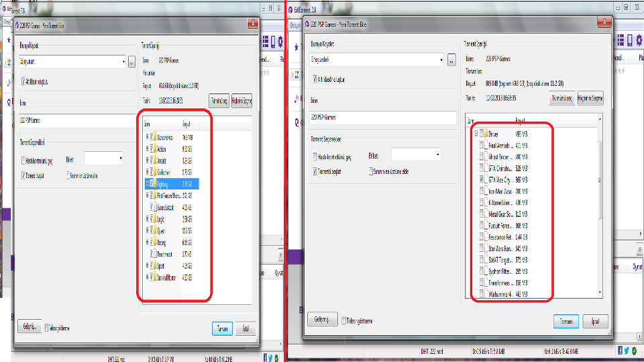Click 'Hiçbirini Seçme' button in left dialog
This screenshot has width=644, height=362.
pyautogui.click(x=241, y=101)
